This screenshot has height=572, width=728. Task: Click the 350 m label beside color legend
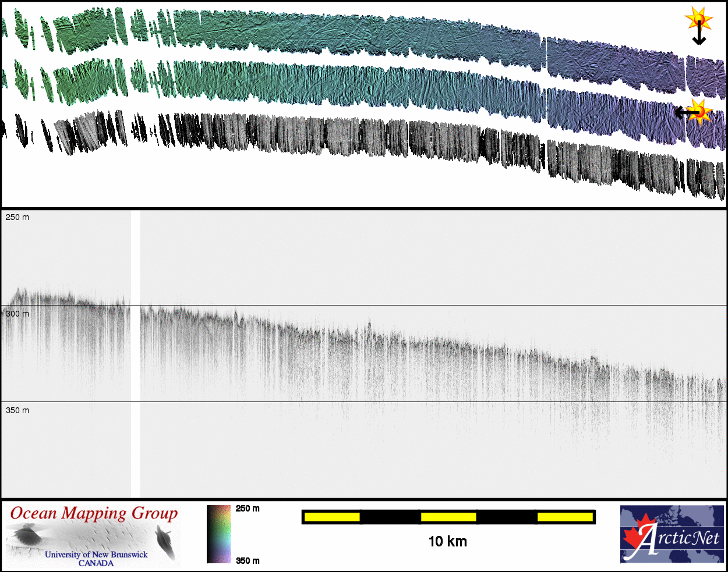click(x=248, y=561)
